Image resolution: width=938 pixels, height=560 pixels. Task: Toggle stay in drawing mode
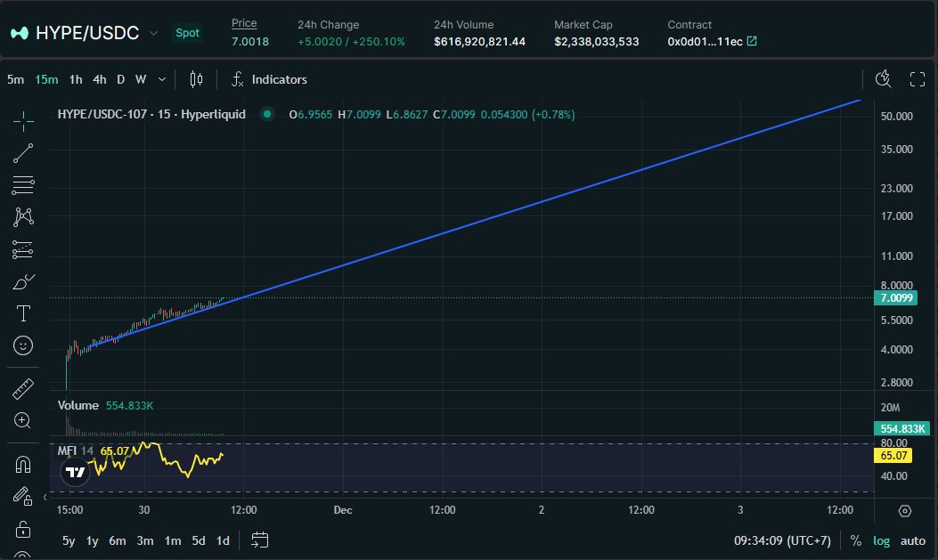coord(23,496)
